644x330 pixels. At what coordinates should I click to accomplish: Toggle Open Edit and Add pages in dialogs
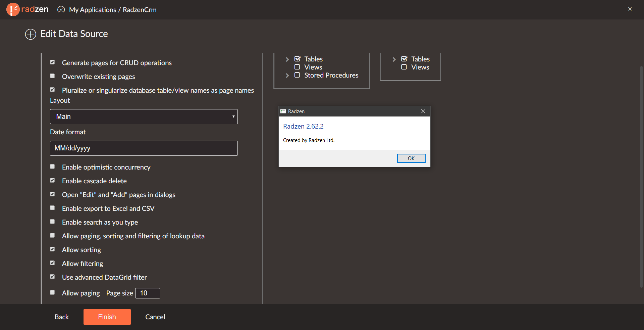[x=52, y=194]
